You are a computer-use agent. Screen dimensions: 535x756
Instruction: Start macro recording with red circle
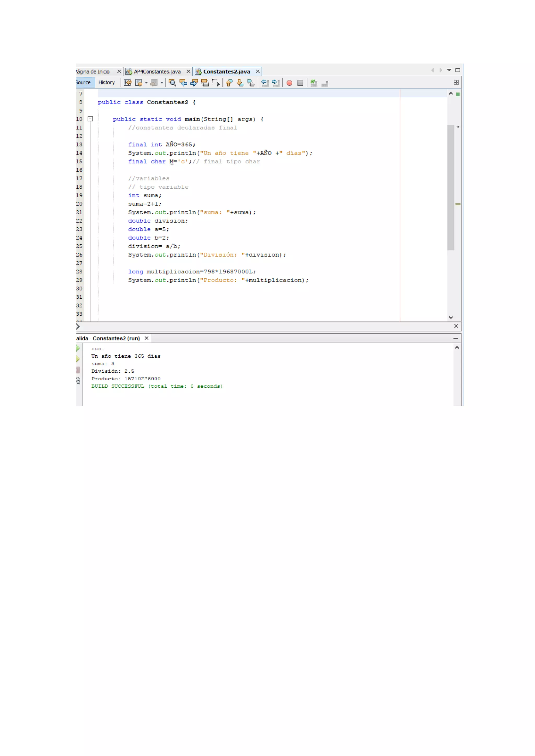pyautogui.click(x=289, y=83)
